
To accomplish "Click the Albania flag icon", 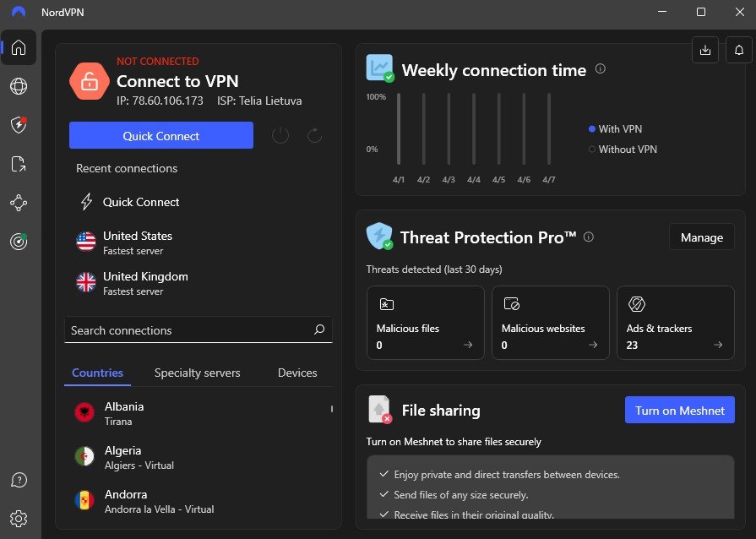I will [x=84, y=412].
